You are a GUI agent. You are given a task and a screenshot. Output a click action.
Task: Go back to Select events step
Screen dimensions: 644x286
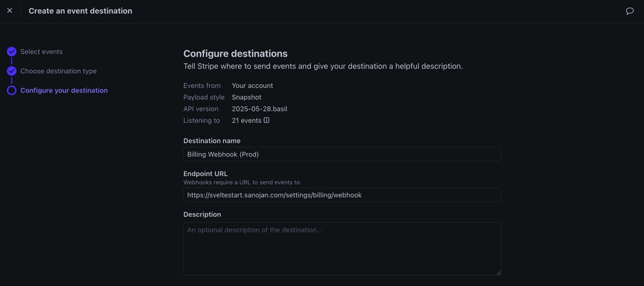pos(42,51)
